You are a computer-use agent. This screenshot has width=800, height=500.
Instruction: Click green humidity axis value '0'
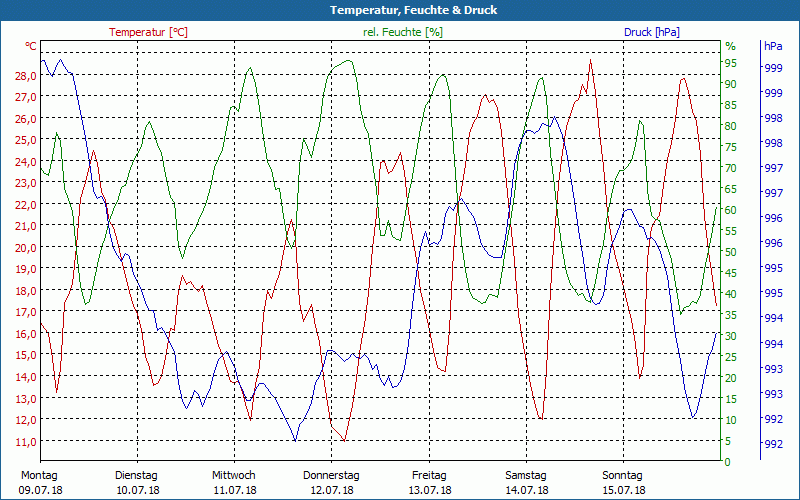coord(728,462)
